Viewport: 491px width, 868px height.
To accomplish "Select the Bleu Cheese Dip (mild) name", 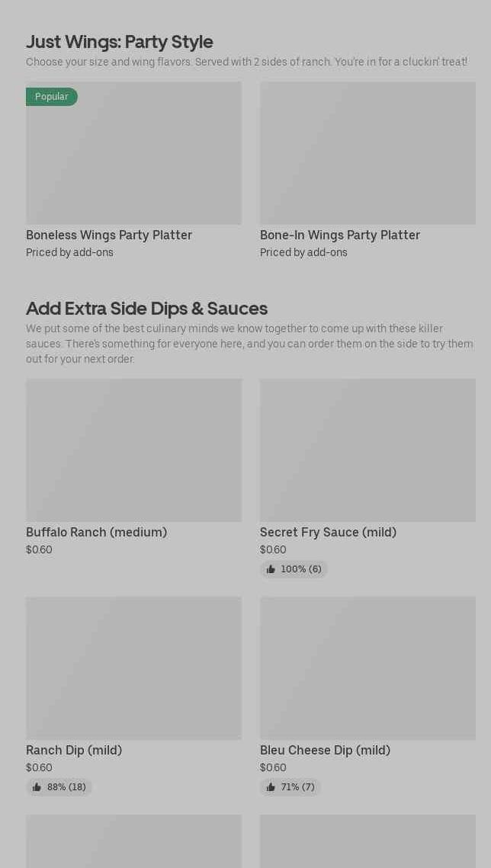I will (325, 751).
